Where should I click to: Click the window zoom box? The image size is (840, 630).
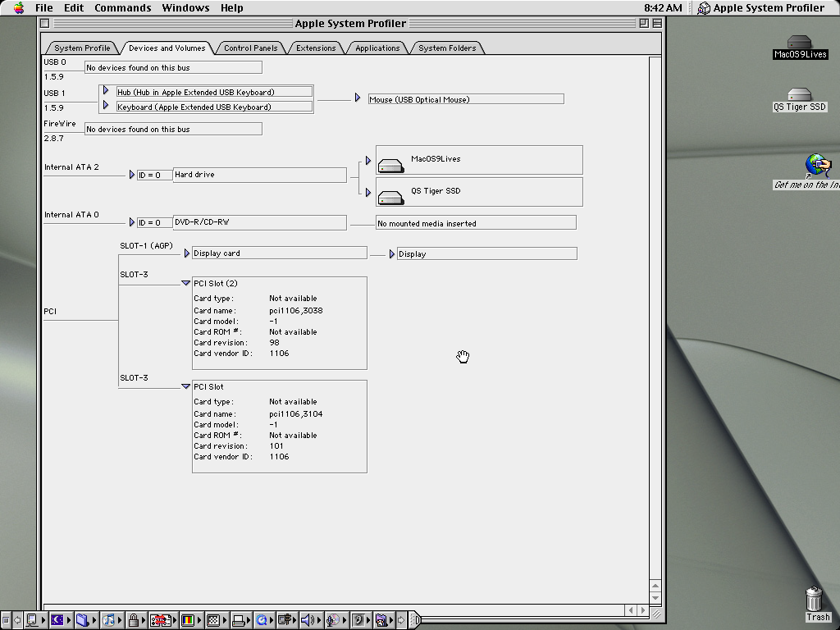coord(644,23)
